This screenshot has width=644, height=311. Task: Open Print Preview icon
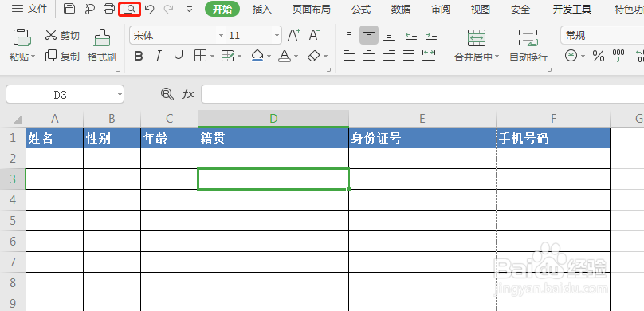(129, 9)
